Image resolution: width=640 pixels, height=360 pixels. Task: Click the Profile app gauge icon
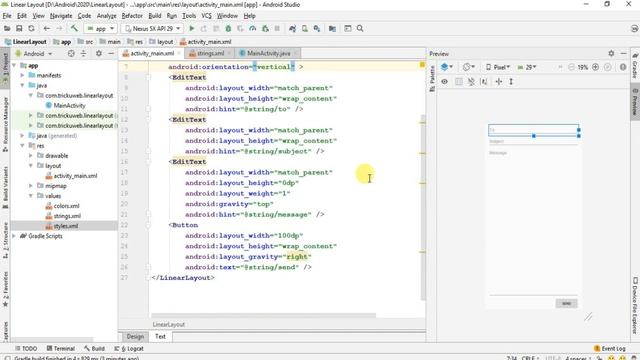click(253, 29)
